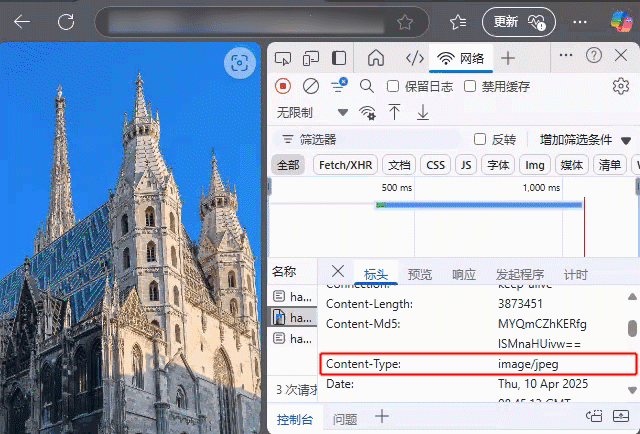This screenshot has width=640, height=434.
Task: Select the 全部 filter chip
Action: [288, 165]
